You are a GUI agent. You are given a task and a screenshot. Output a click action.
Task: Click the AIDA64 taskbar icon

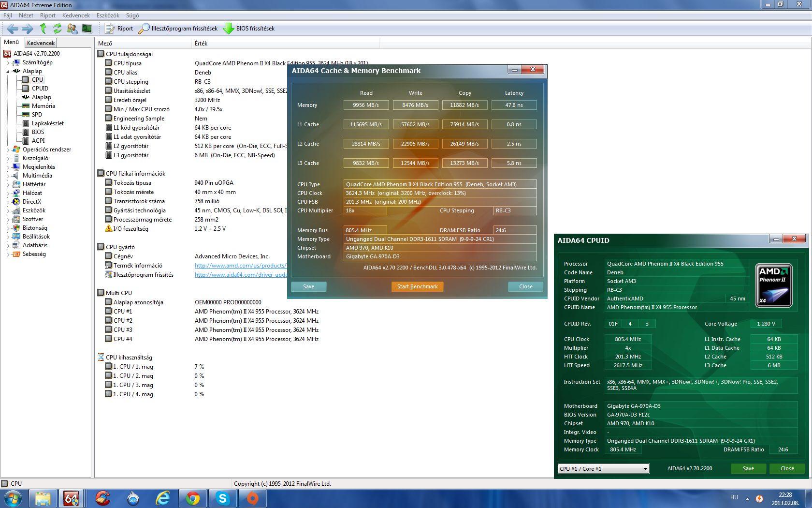(x=72, y=498)
